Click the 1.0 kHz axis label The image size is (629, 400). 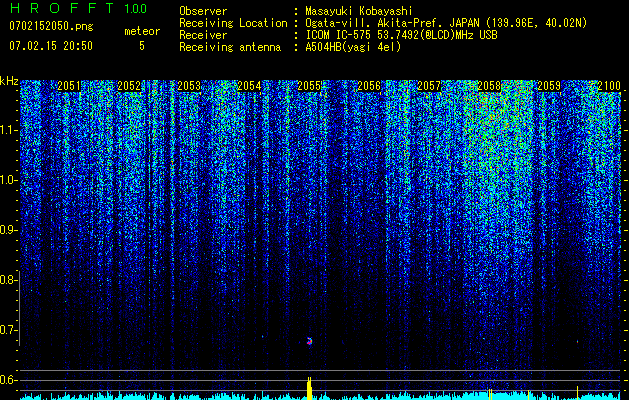9,180
